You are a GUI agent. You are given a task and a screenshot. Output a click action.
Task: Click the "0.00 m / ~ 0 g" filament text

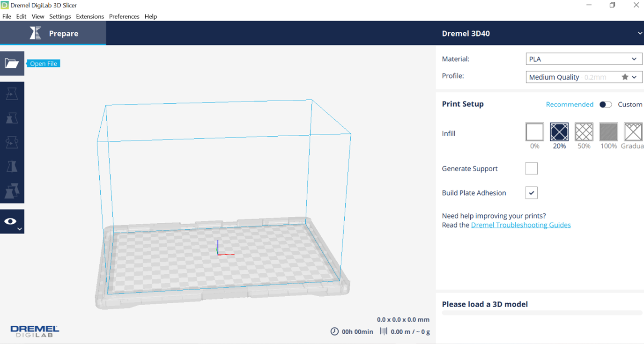coord(410,332)
